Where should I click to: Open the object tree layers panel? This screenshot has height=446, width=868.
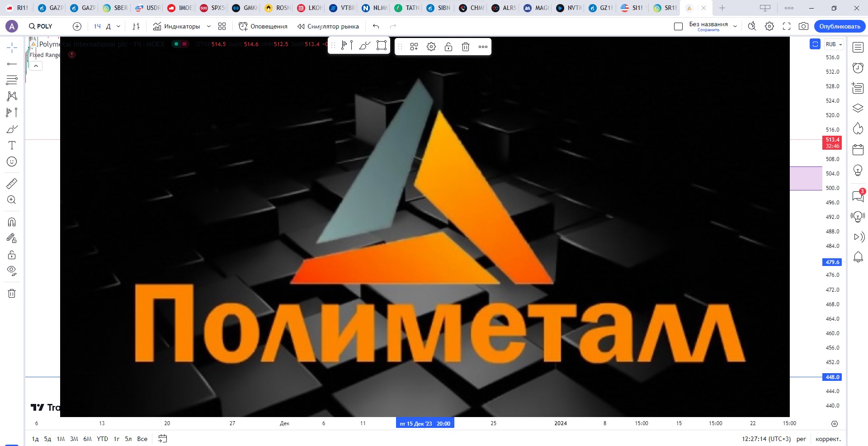click(x=858, y=109)
